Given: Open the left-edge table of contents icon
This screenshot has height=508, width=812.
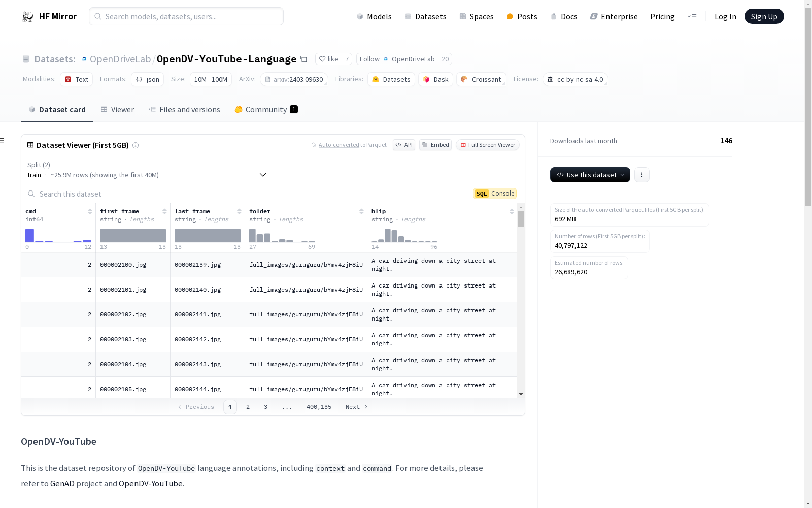Looking at the screenshot, I should click(3, 140).
